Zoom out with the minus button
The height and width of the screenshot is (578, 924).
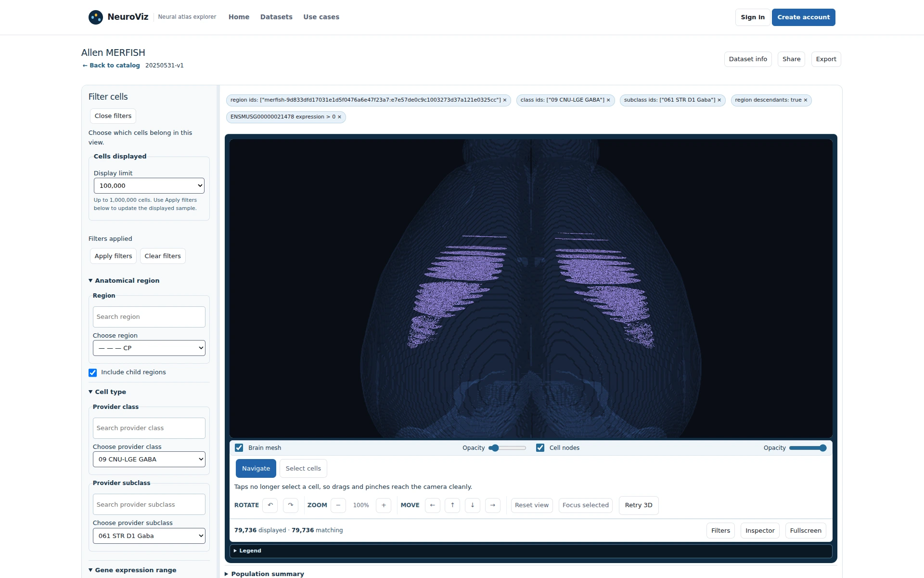pyautogui.click(x=338, y=505)
